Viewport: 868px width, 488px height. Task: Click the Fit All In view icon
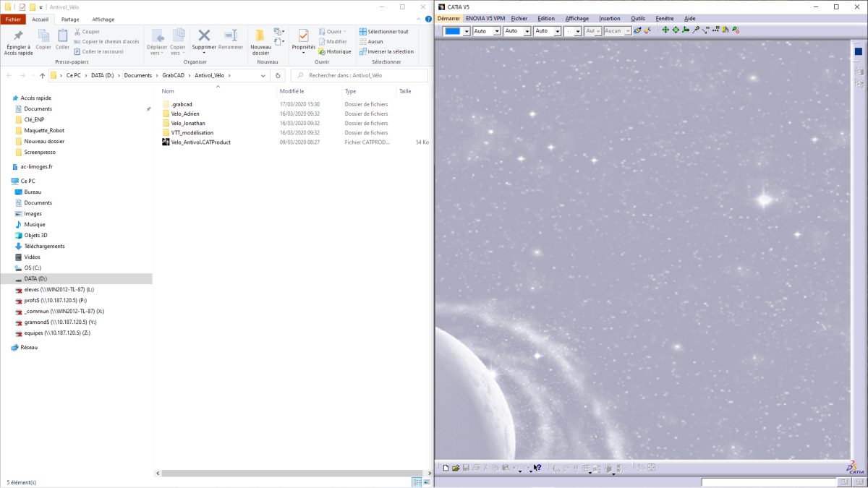(x=676, y=30)
